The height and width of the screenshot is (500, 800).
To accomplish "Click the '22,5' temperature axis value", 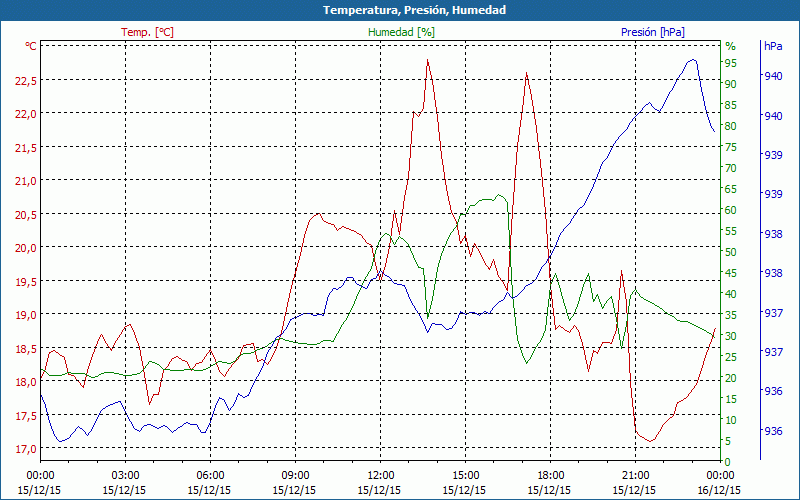I will (24, 81).
